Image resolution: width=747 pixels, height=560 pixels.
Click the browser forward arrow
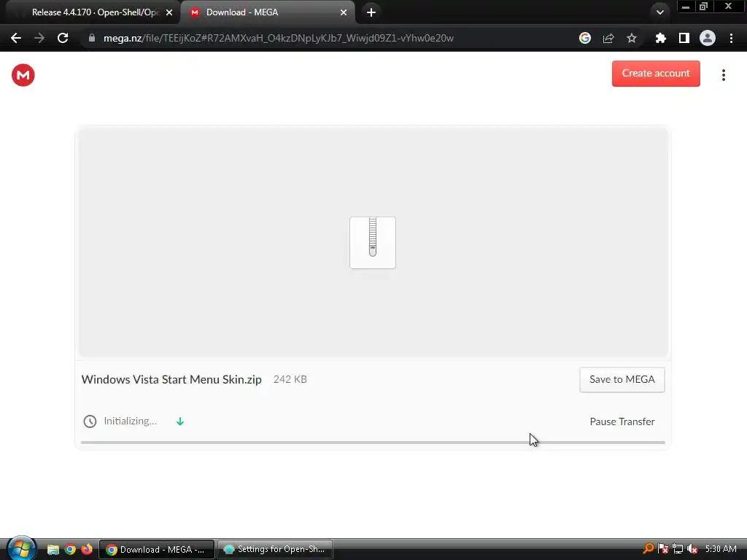39,38
